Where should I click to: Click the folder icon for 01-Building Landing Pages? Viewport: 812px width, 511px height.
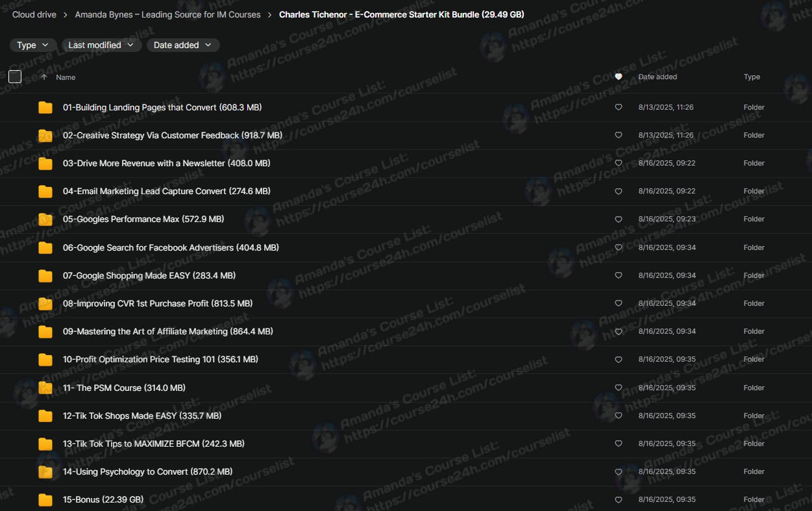(x=45, y=108)
